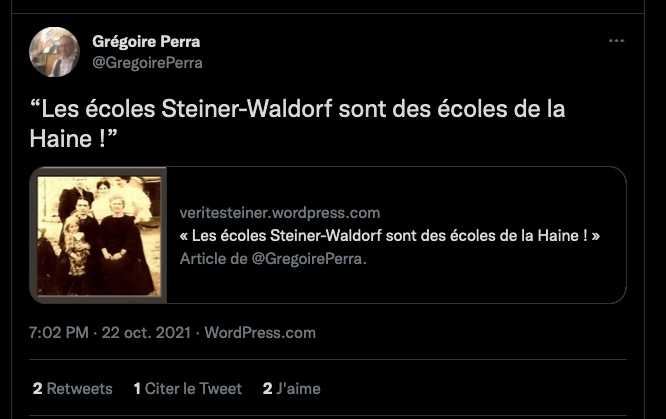Viewport: 666px width, 419px height.
Task: Open the Grégoire Perra display name link
Action: (146, 42)
